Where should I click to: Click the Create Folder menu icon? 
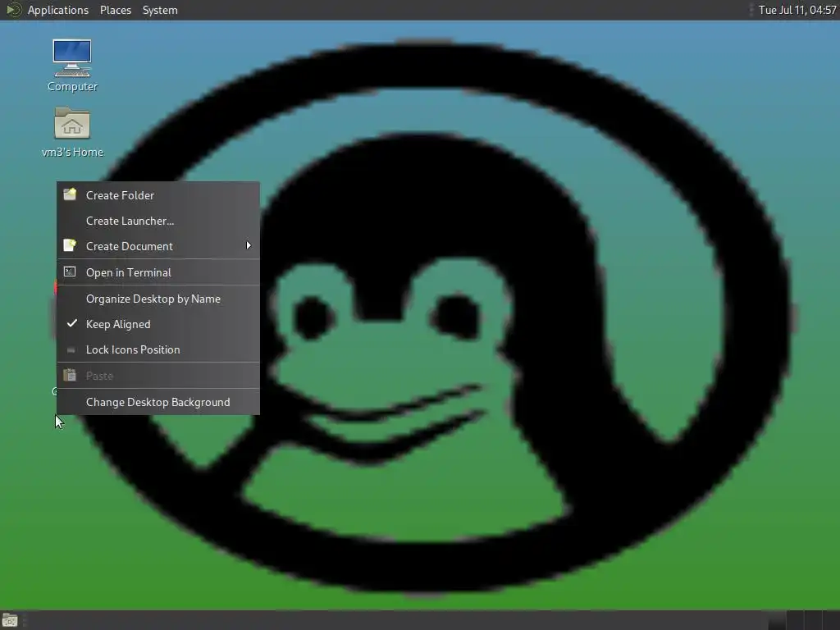pyautogui.click(x=70, y=194)
